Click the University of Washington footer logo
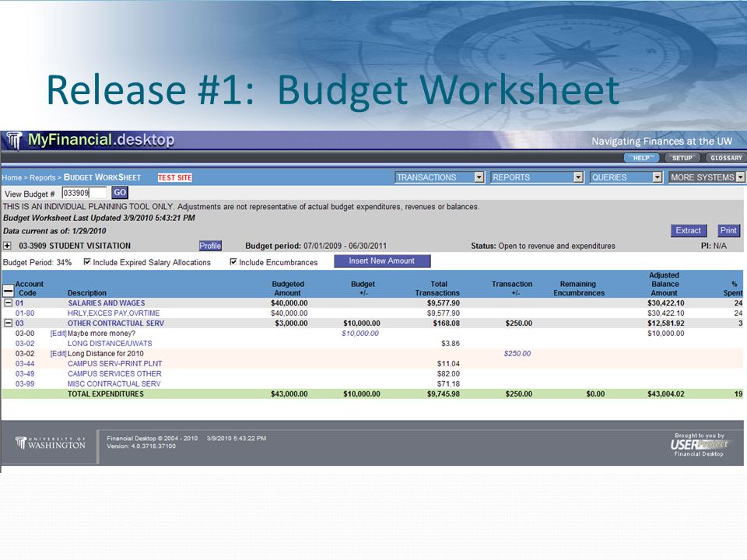747x560 pixels. coord(50,443)
